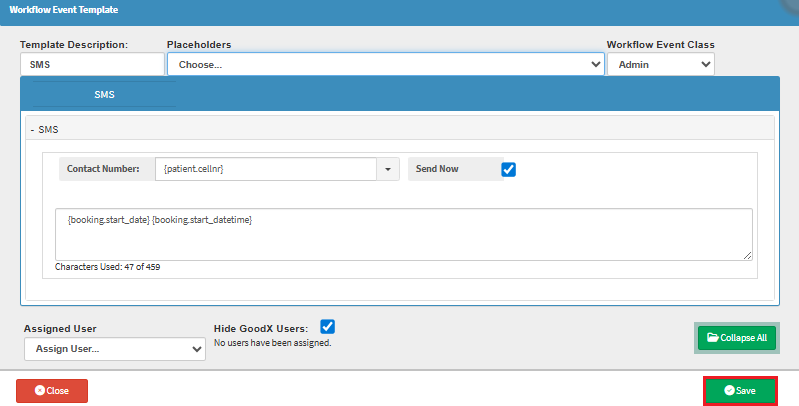
Task: Click the X icon on the Close button
Action: [x=39, y=391]
